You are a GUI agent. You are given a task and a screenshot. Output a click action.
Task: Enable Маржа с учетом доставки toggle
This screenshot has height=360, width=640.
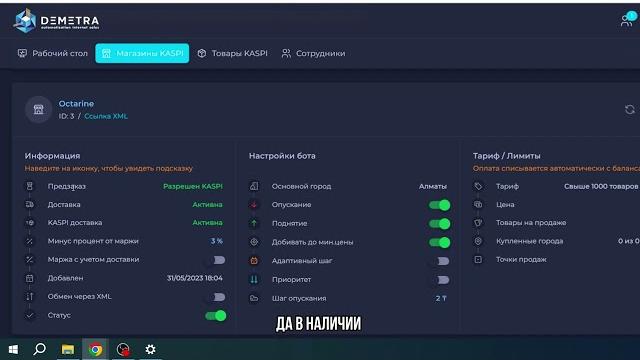[x=217, y=260]
